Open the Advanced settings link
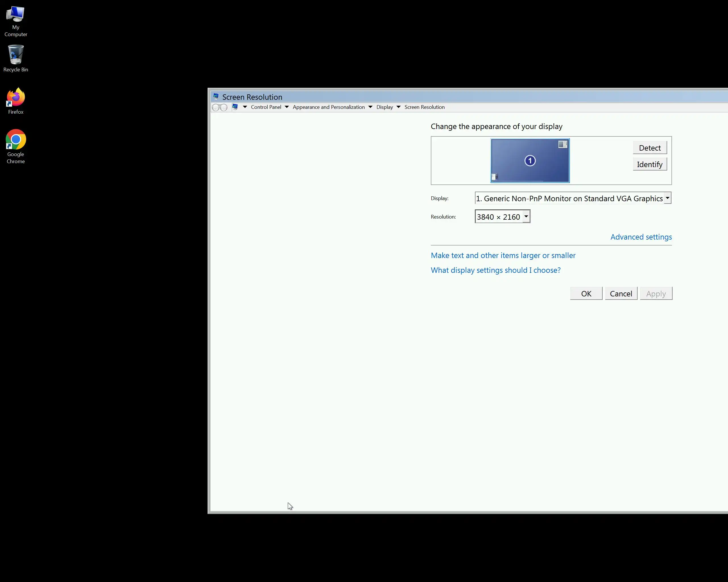 pos(640,237)
